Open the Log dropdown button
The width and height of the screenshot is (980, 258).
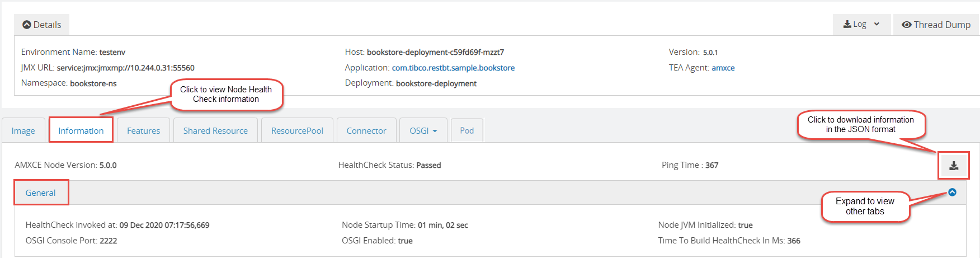861,25
